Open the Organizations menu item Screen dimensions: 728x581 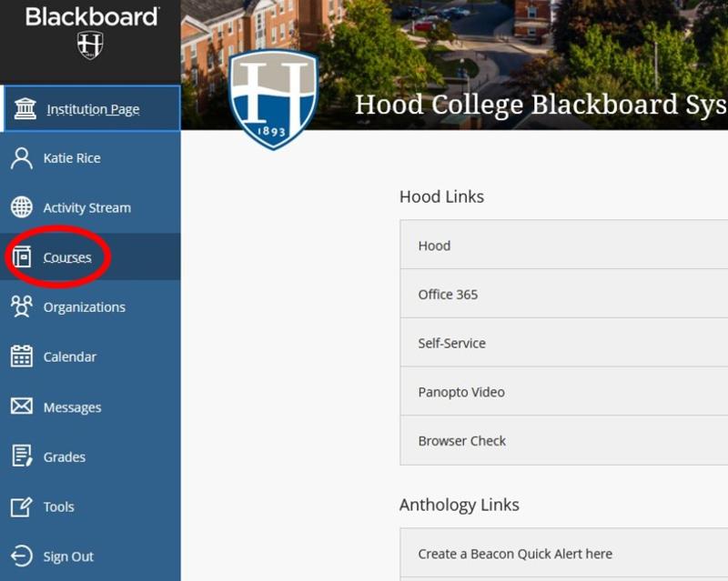point(90,306)
